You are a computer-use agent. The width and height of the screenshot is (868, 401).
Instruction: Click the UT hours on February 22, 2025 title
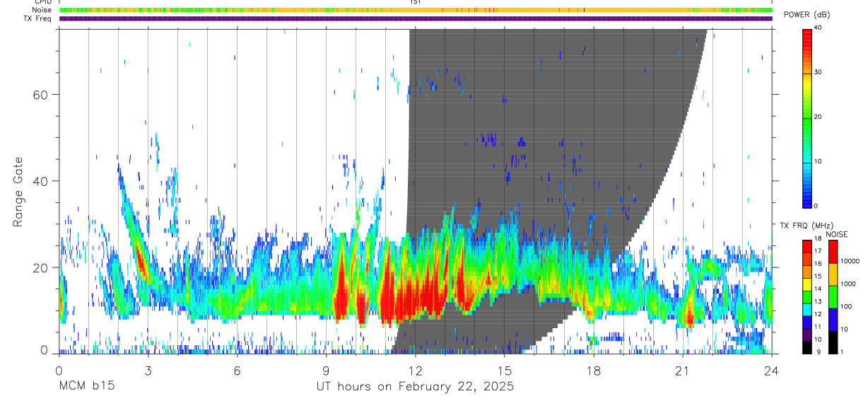415,387
